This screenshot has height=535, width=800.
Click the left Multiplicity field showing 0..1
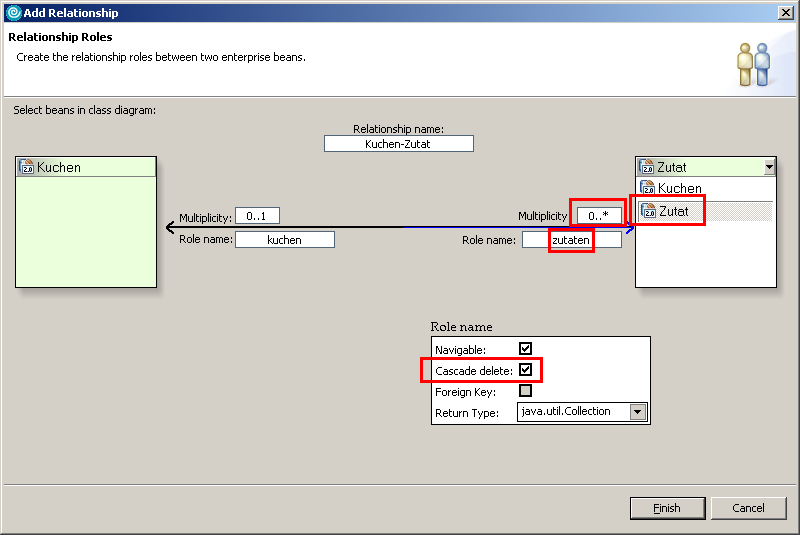(x=257, y=216)
